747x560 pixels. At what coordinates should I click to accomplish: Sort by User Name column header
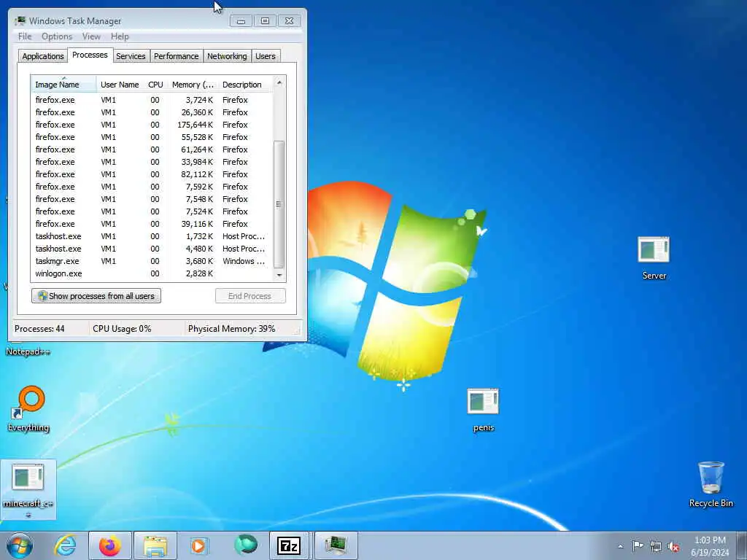pyautogui.click(x=120, y=85)
